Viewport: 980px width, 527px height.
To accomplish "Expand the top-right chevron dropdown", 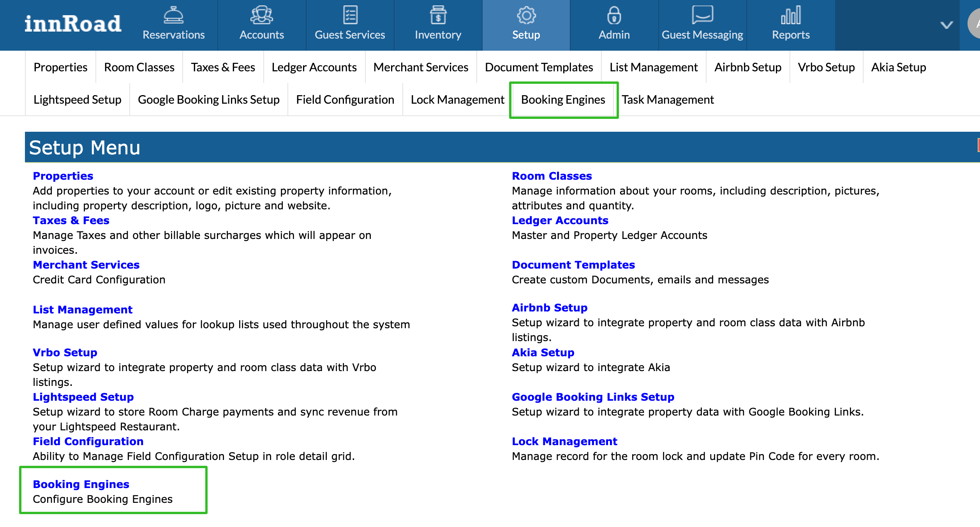I will click(x=947, y=25).
